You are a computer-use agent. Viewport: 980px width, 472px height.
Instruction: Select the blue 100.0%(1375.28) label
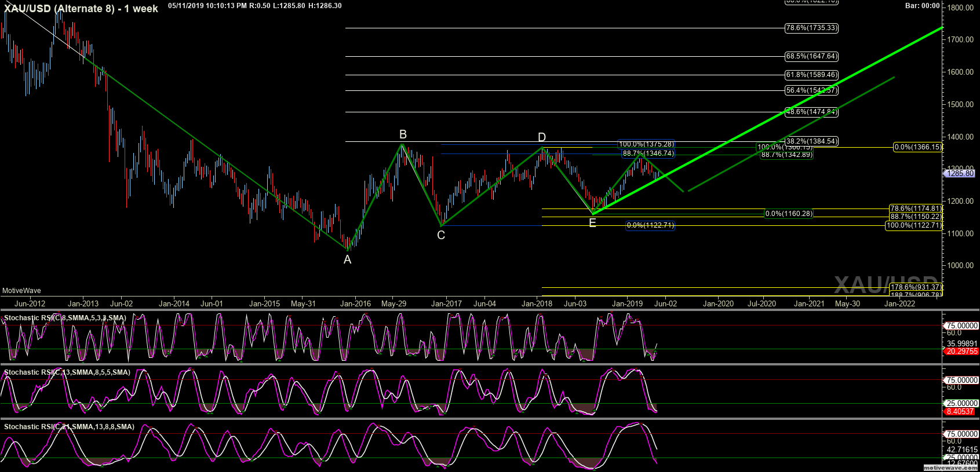point(647,144)
